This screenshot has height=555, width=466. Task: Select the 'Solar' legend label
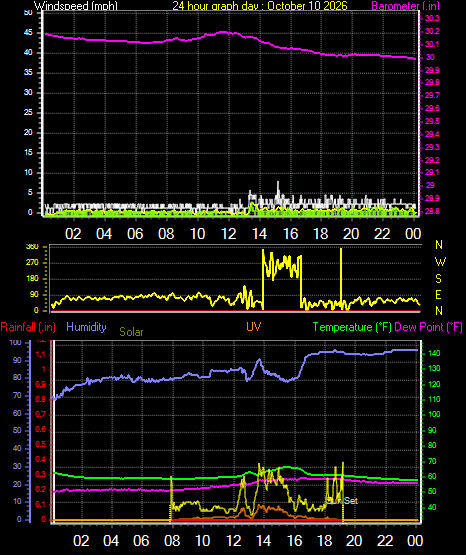(131, 332)
